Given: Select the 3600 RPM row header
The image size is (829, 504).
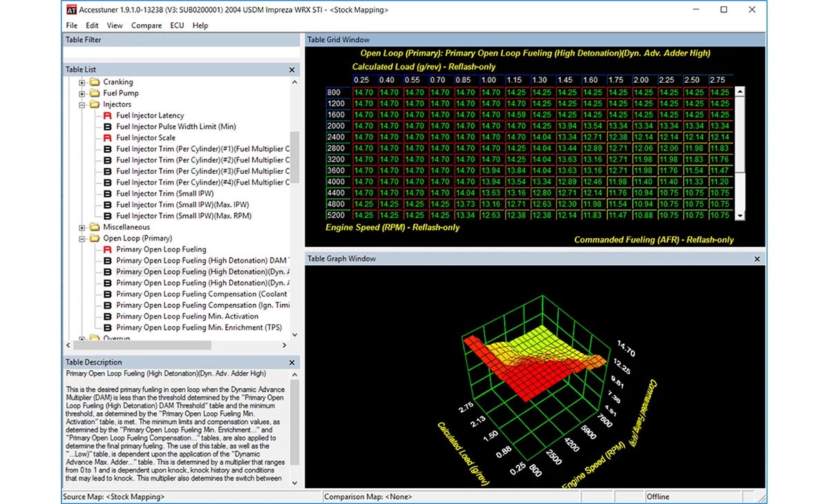Looking at the screenshot, I should (339, 171).
